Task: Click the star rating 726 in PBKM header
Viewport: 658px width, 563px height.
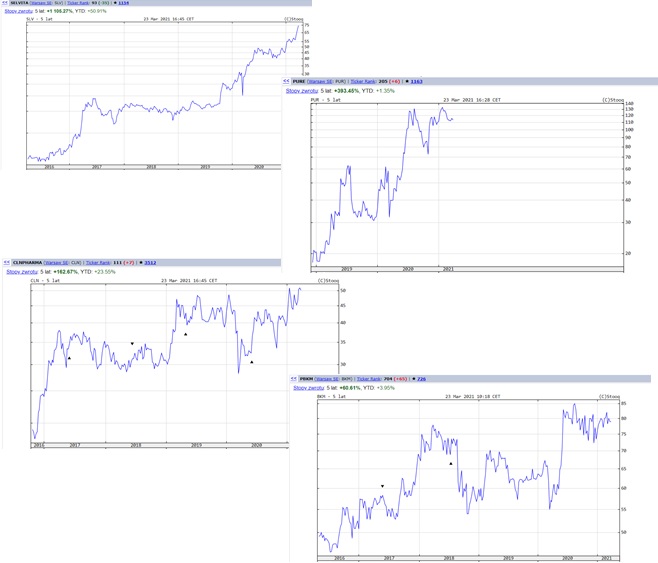Action: click(x=420, y=379)
